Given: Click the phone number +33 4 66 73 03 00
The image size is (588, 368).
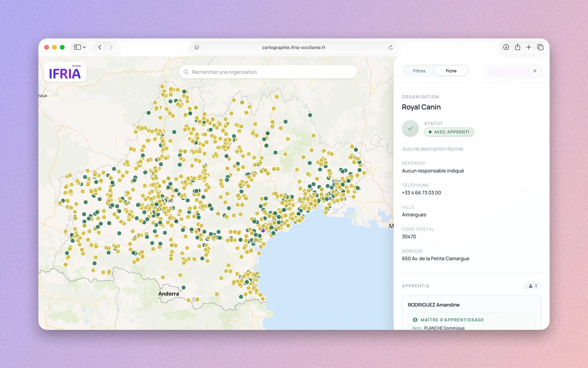Looking at the screenshot, I should click(x=421, y=193).
